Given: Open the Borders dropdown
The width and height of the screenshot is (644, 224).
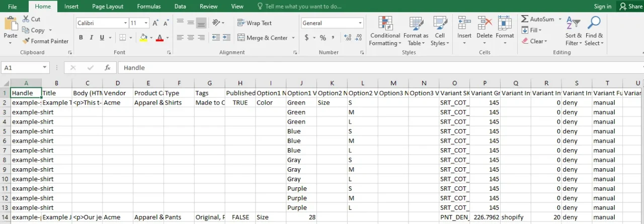Looking at the screenshot, I should coord(130,38).
